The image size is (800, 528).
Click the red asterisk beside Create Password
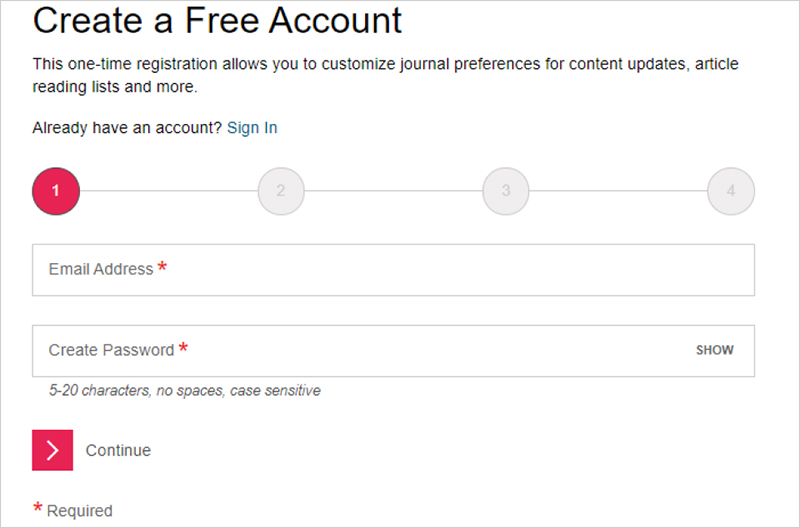tap(183, 348)
